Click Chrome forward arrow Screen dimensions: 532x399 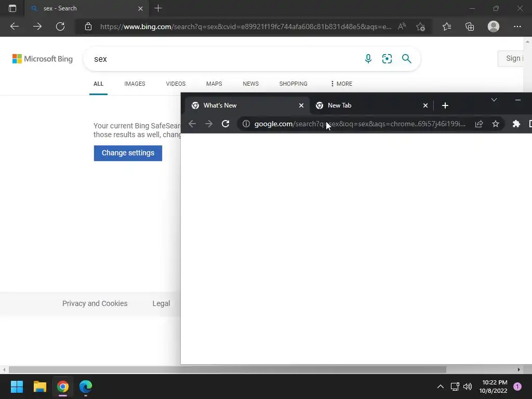[209, 124]
